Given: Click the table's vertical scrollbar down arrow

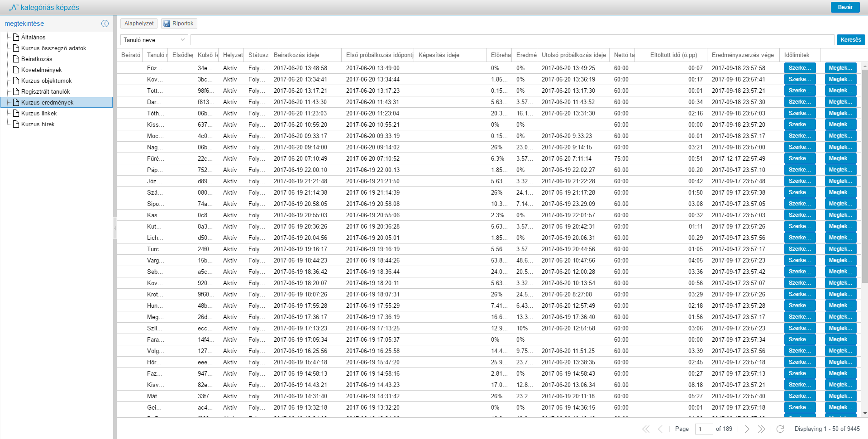Looking at the screenshot, I should coord(865,413).
